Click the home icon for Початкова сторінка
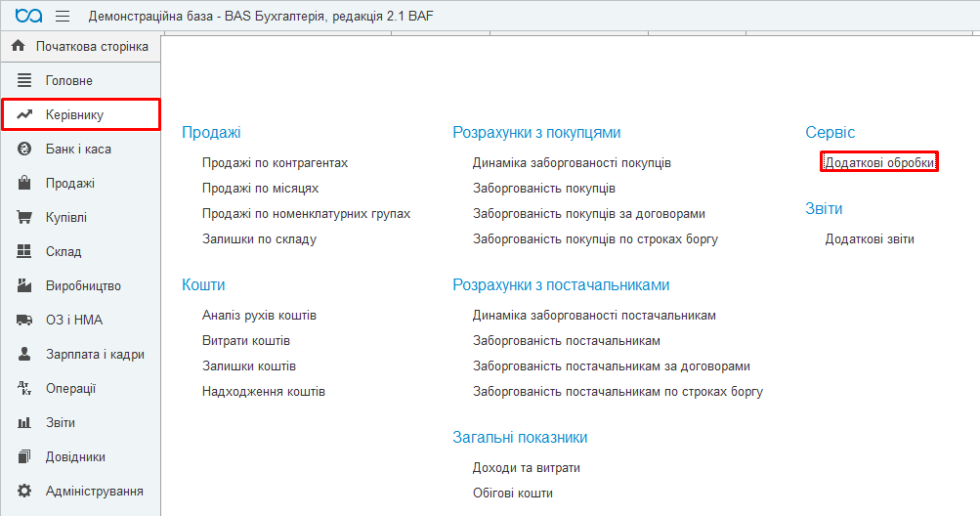This screenshot has height=516, width=980. (18, 46)
